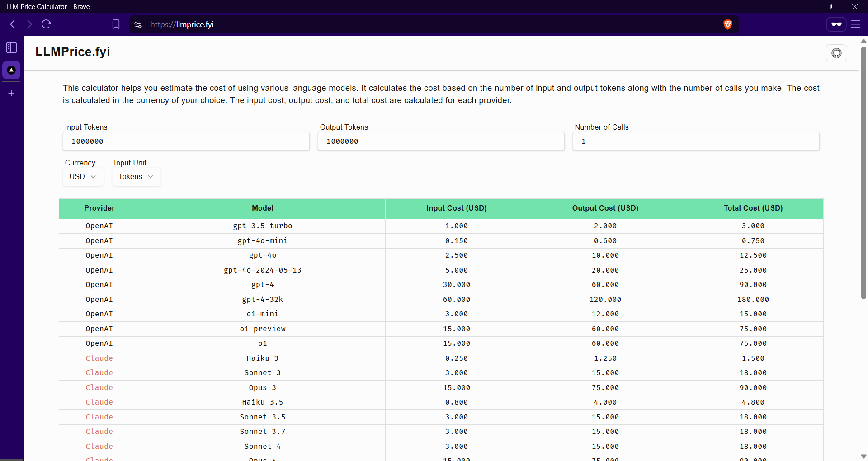Viewport: 868px width, 461px height.
Task: Click the scrollbar up arrow
Action: [x=863, y=41]
